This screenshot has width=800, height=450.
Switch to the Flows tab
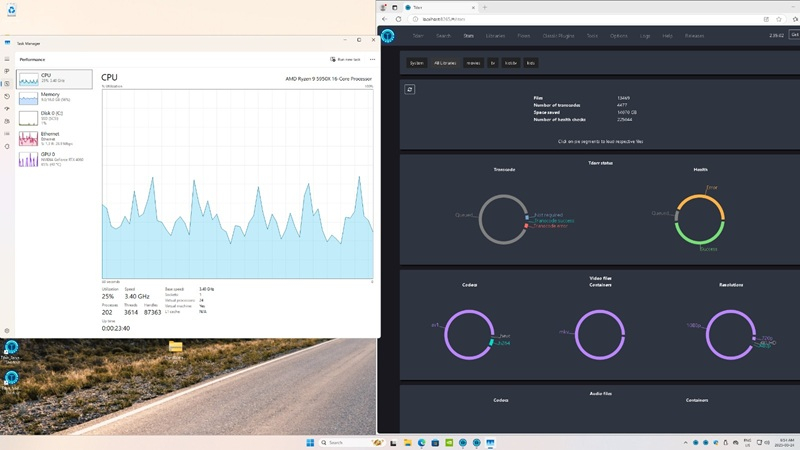[522, 36]
